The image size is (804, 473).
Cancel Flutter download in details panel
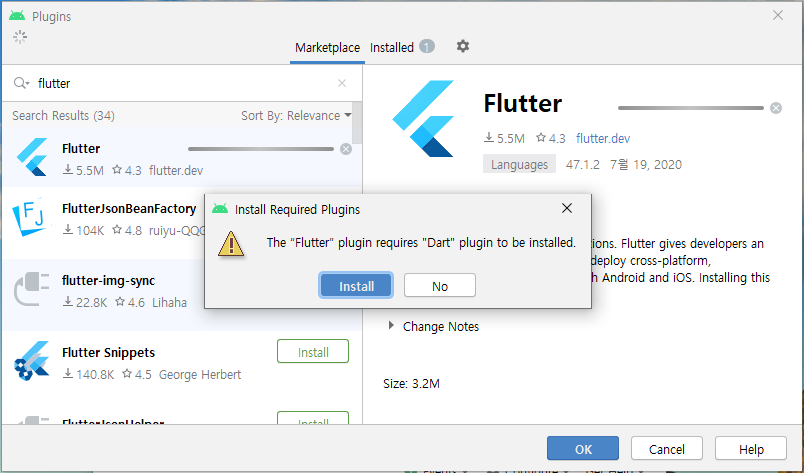coord(776,108)
